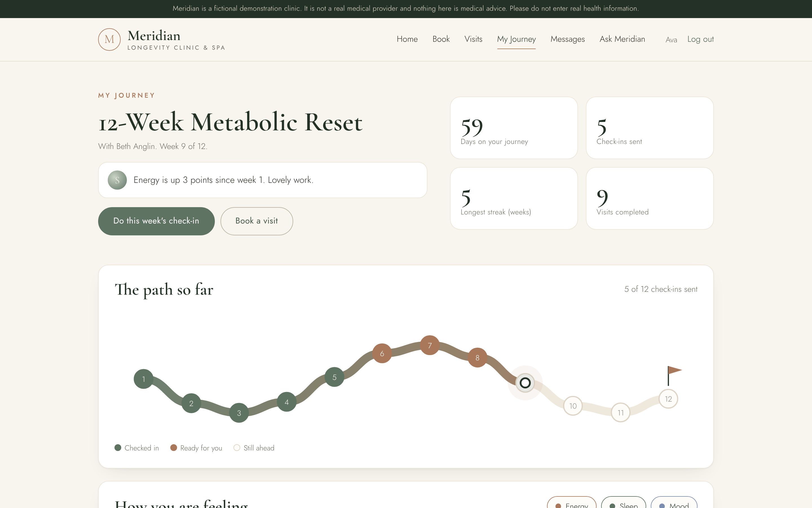Screen dimensions: 812x508
Task: Open week 2 node on the path
Action: point(191,403)
